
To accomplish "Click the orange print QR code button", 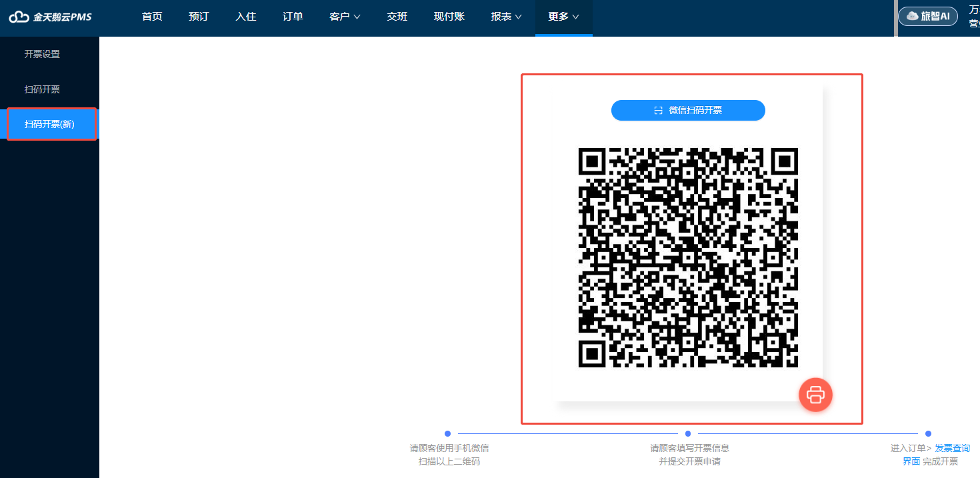I will (x=815, y=395).
